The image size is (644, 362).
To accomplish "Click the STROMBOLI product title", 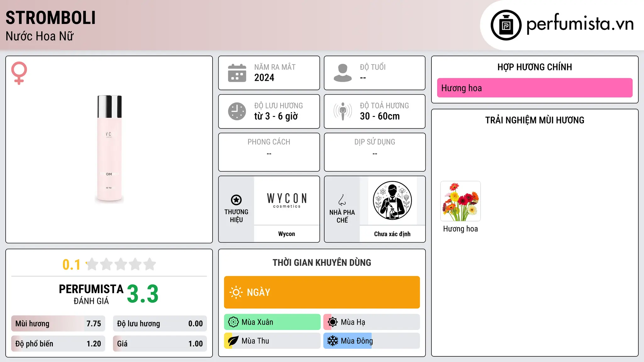I will 51,18.
